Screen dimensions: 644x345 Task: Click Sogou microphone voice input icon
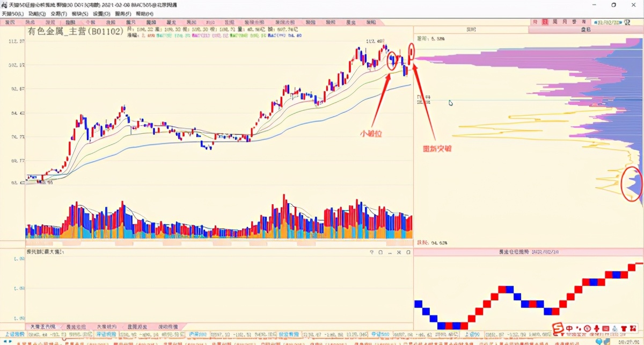(596, 328)
